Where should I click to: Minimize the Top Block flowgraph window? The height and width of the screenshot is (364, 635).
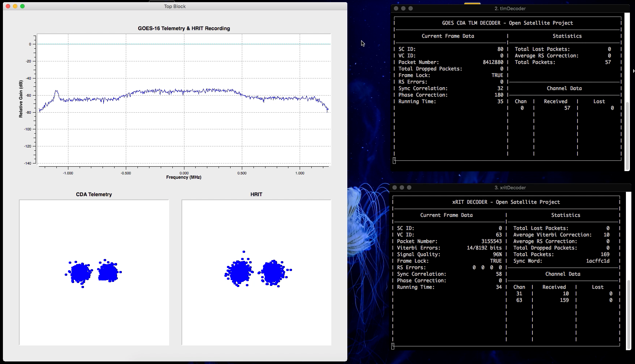pos(14,6)
